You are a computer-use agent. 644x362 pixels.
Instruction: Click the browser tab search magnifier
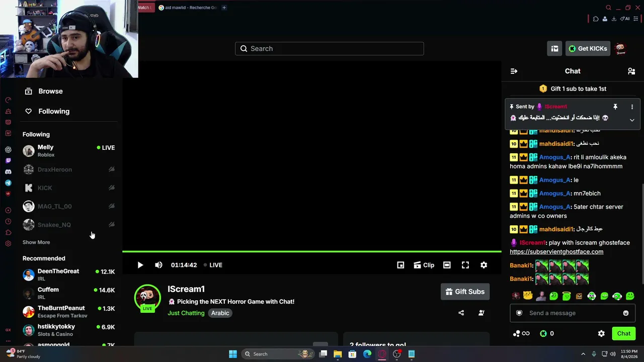pos(608,8)
